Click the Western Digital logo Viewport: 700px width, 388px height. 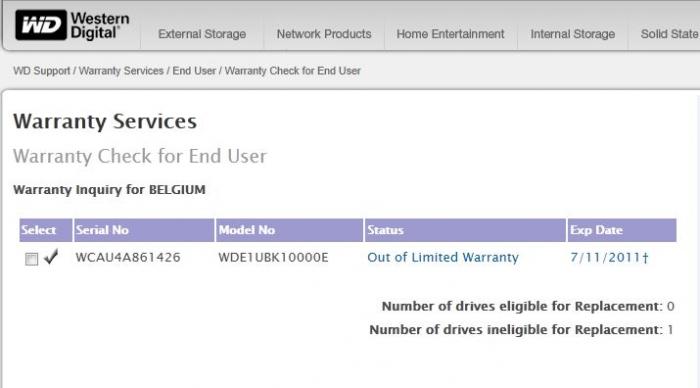72,25
